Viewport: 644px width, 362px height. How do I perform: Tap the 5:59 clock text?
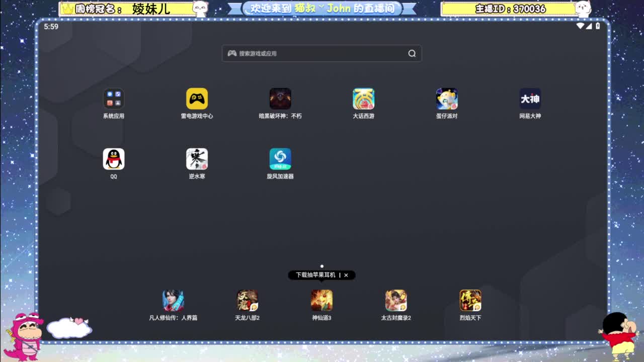(51, 26)
